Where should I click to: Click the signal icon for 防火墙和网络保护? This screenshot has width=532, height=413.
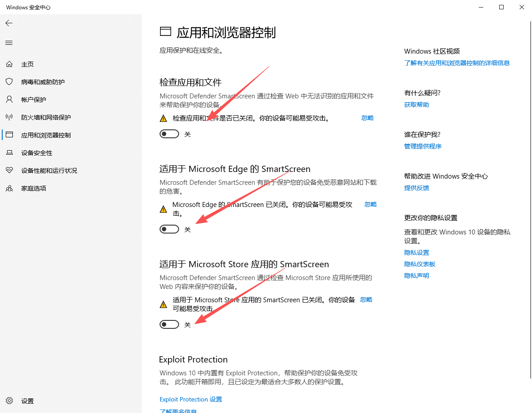(x=9, y=117)
